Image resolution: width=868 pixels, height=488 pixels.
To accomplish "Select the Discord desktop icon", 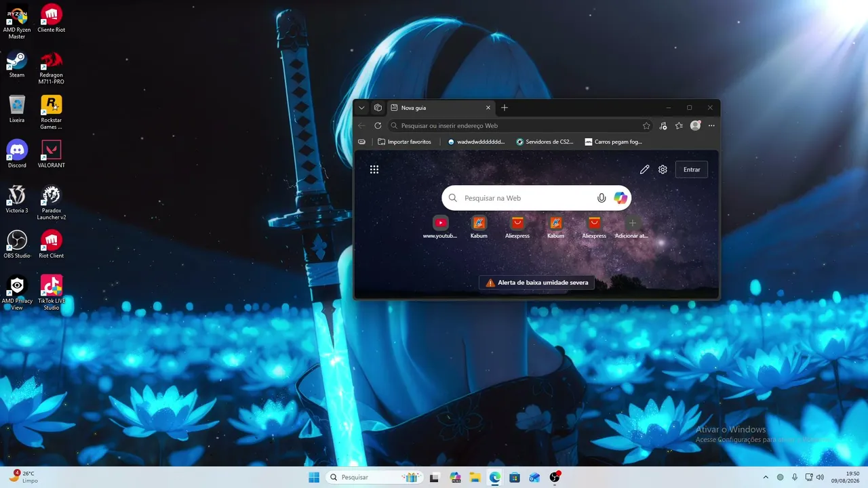I will click(x=17, y=154).
